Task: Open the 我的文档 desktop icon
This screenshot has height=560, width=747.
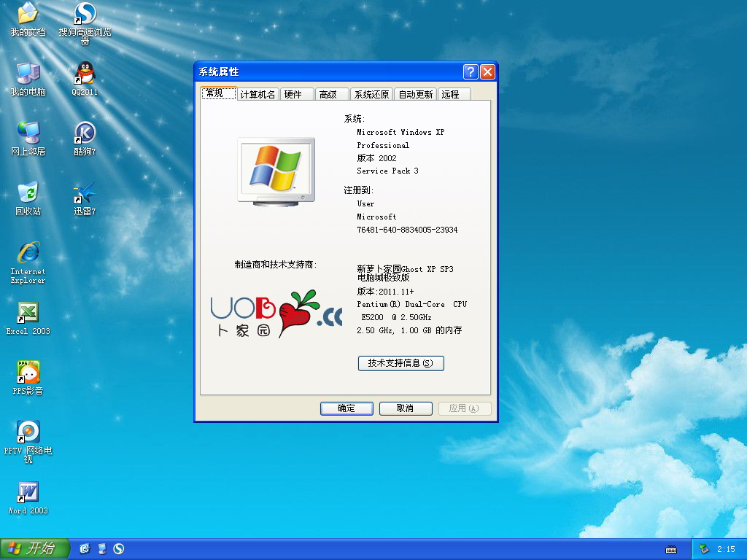Action: pos(28,19)
